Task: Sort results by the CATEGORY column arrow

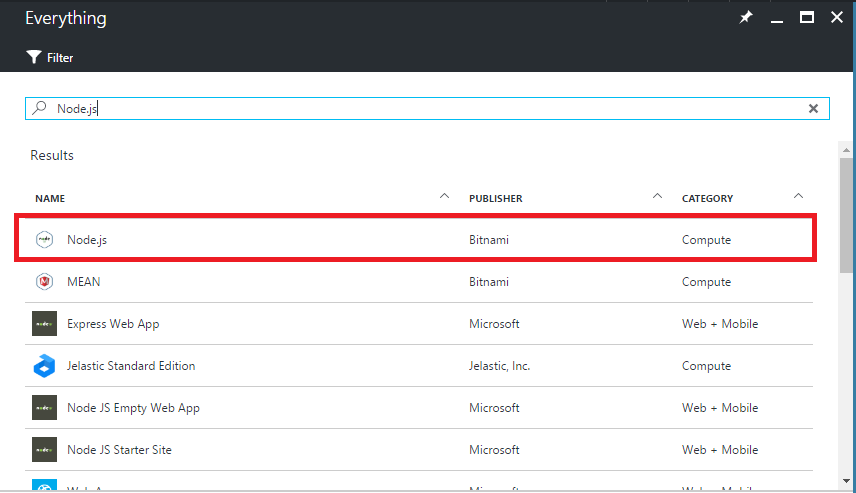Action: 798,196
